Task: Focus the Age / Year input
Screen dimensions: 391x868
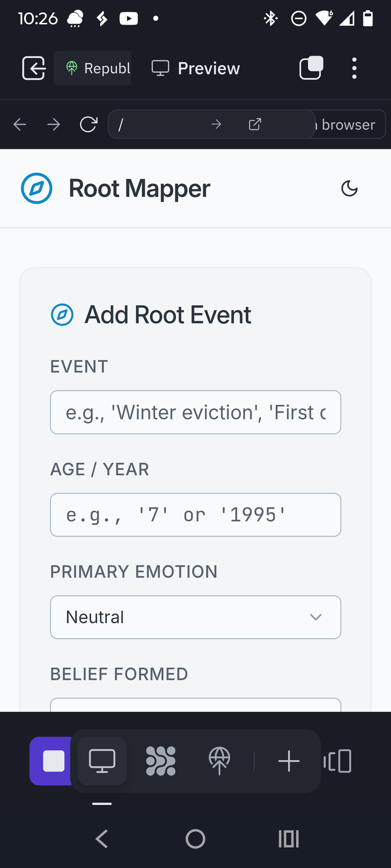Action: pos(195,515)
